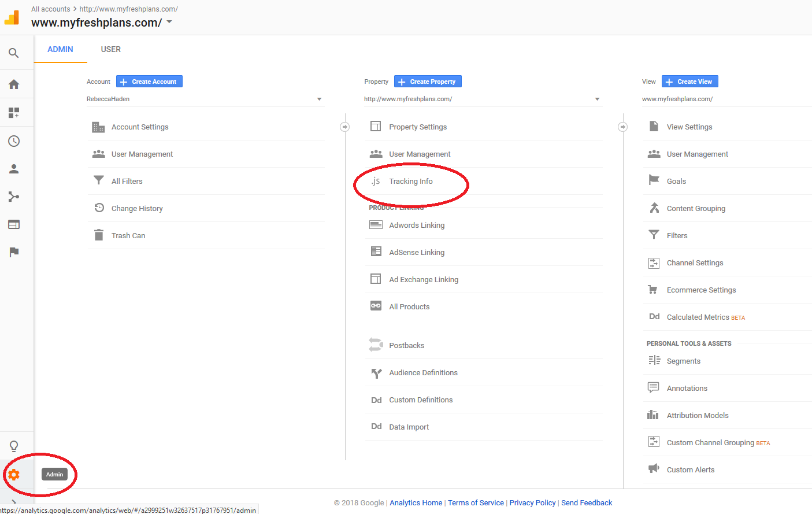This screenshot has width=812, height=514.
Task: Click the Trash Can bin icon
Action: tap(99, 235)
